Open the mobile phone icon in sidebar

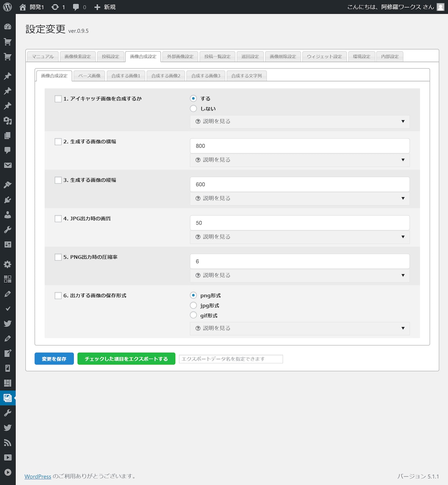(x=7, y=368)
